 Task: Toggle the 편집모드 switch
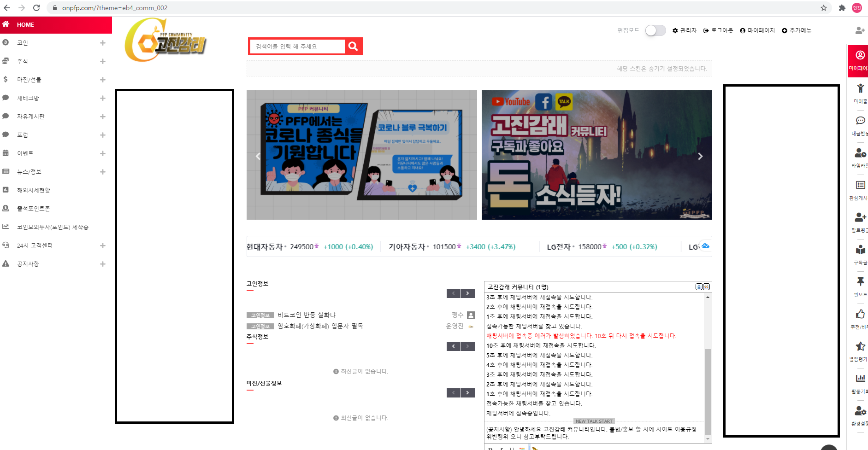[655, 30]
